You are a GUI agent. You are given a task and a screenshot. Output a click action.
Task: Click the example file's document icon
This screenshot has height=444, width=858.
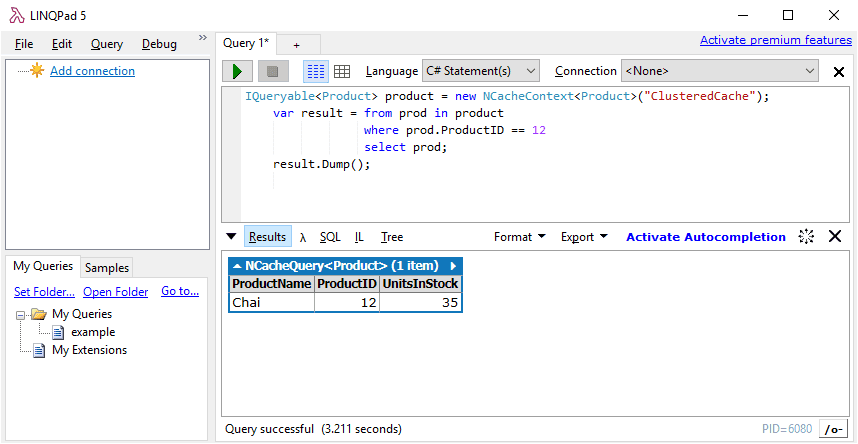58,332
